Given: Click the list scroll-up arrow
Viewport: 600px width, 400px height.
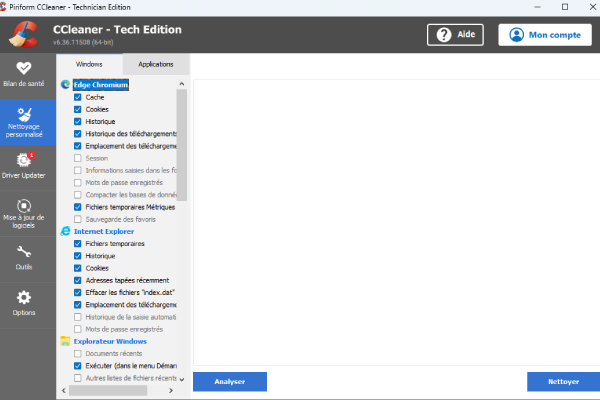Looking at the screenshot, I should click(182, 83).
